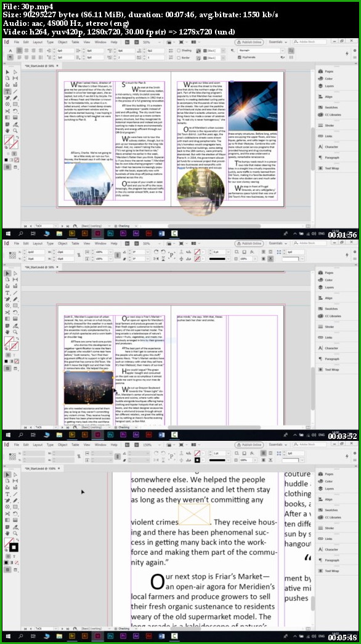Open the Character panel in the 00:05:48 frame
The height and width of the screenshot is (644, 361).
[x=327, y=549]
